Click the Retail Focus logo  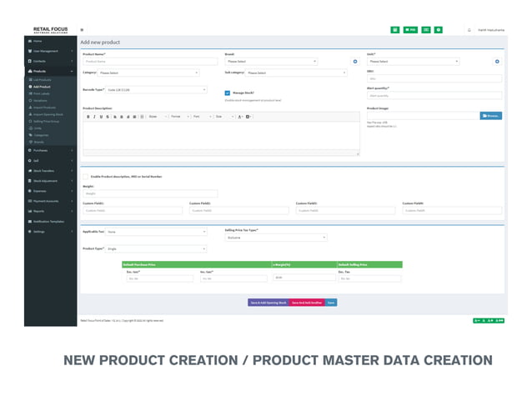point(51,30)
